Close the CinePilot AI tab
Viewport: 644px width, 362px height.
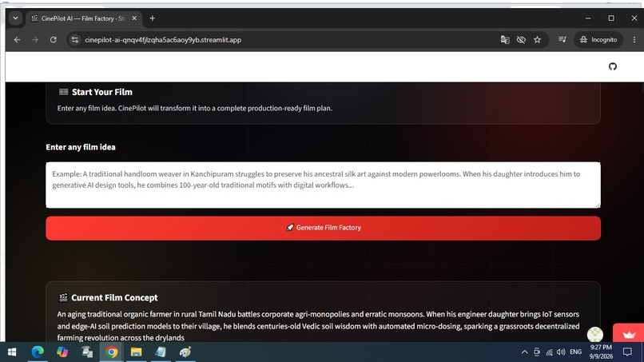(134, 18)
